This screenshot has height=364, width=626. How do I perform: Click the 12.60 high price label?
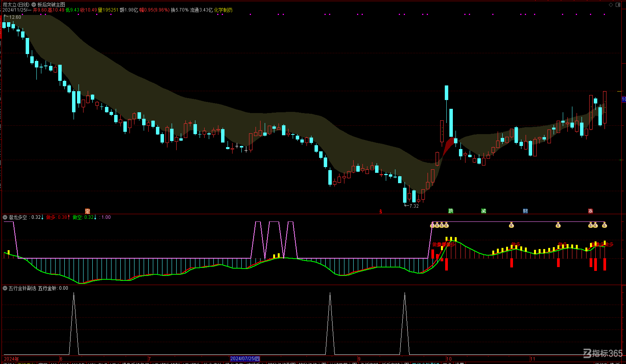click(15, 17)
